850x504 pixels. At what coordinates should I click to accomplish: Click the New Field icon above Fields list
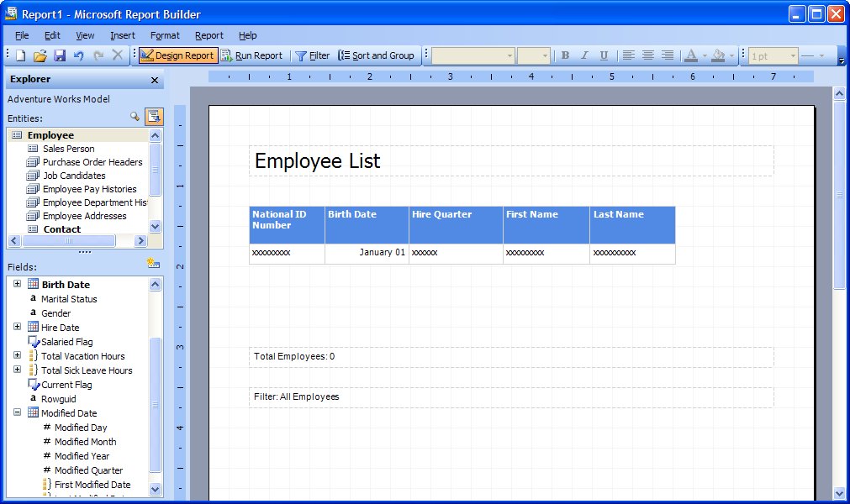153,264
